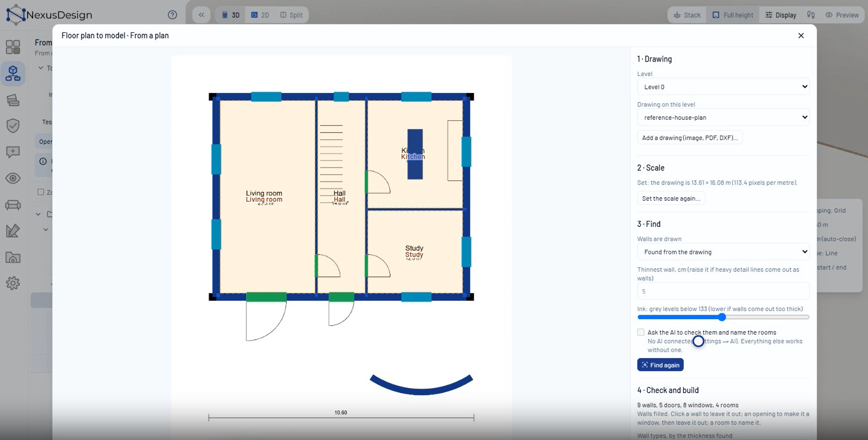Click the '1 · Drawing' section heading
868x440 pixels.
point(655,59)
